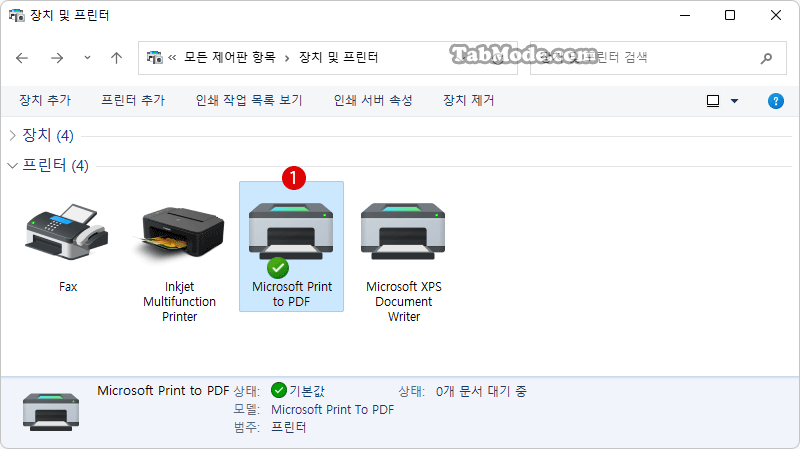Image resolution: width=800 pixels, height=449 pixels.
Task: Close the 장치 및 프린터 window
Action: pyautogui.click(x=776, y=15)
